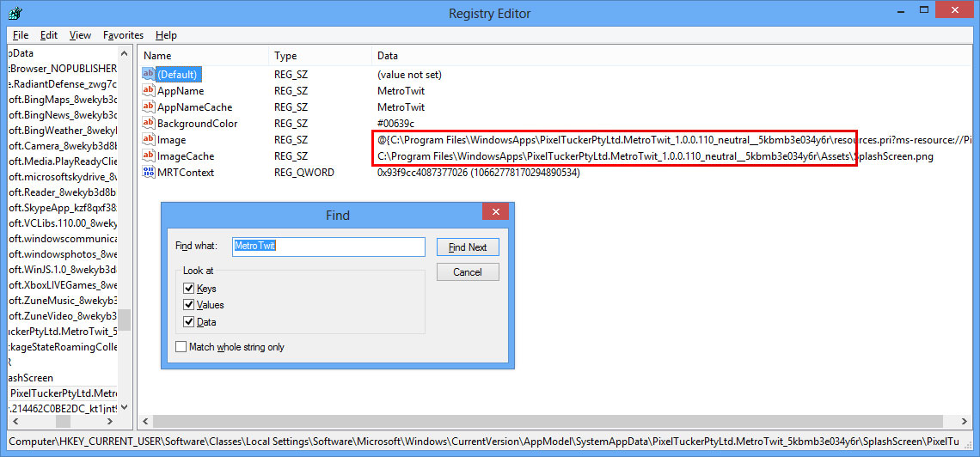Screen dimensions: 980x457
Task: Select the oft.BingMaps_8wekyb3d tree key
Action: [64, 100]
